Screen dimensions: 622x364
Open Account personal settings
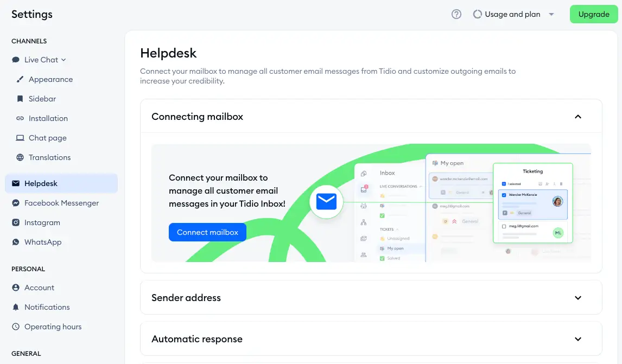39,288
